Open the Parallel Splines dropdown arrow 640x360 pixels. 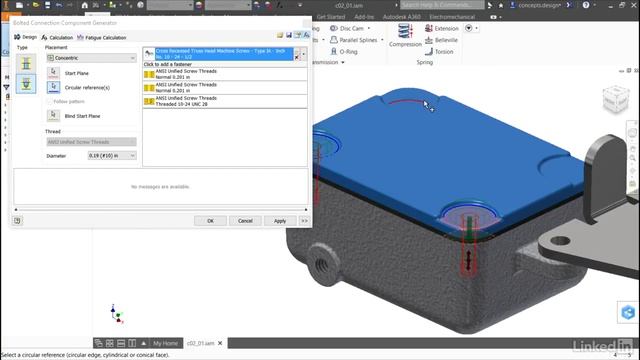[382, 40]
